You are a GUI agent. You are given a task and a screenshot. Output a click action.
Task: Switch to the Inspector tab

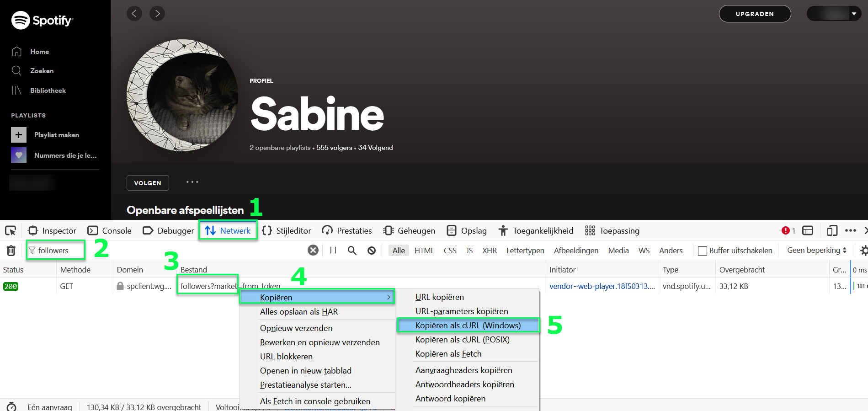coord(52,230)
